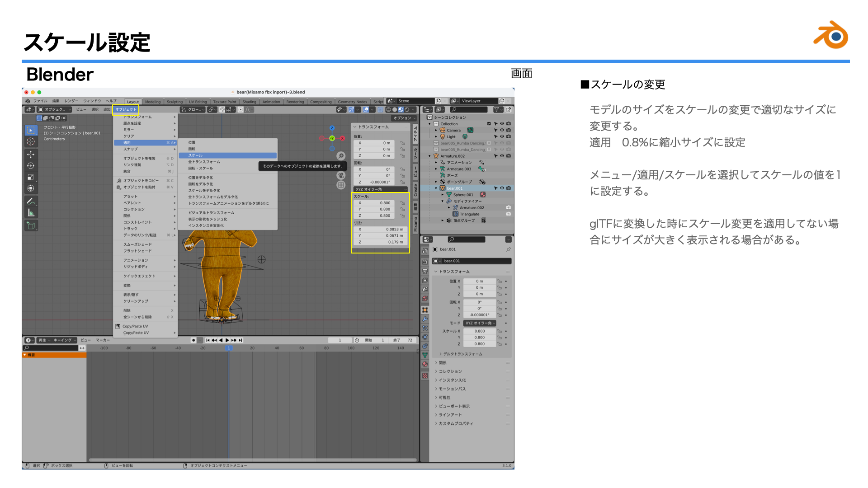Open the Render properties tab
Image resolution: width=868 pixels, height=488 pixels.
click(x=425, y=262)
